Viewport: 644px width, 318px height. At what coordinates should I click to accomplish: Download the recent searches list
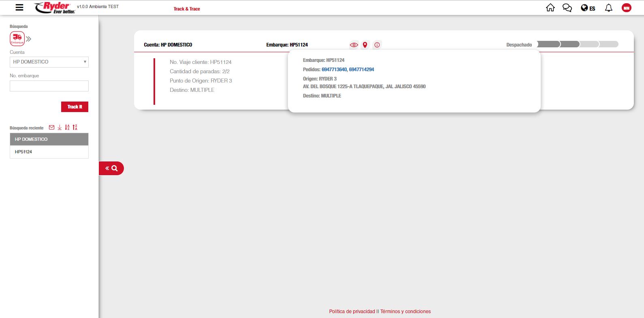(x=60, y=127)
